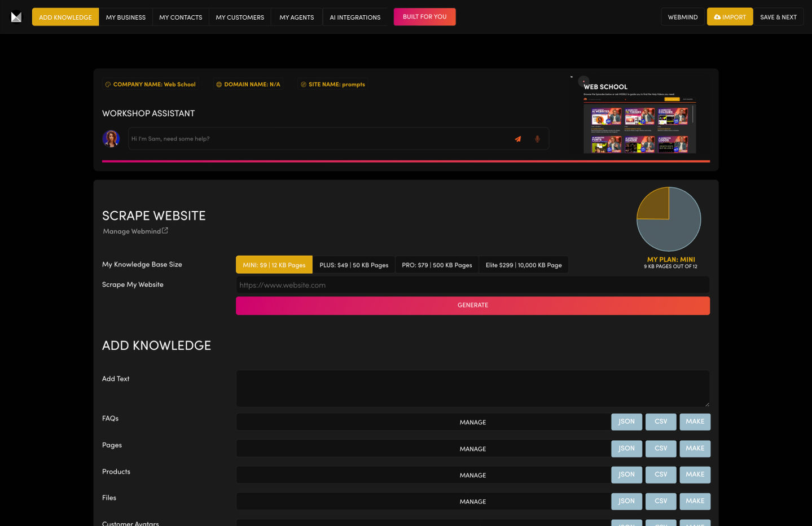Click the Company Name Web School badge
812x526 pixels.
coord(150,85)
